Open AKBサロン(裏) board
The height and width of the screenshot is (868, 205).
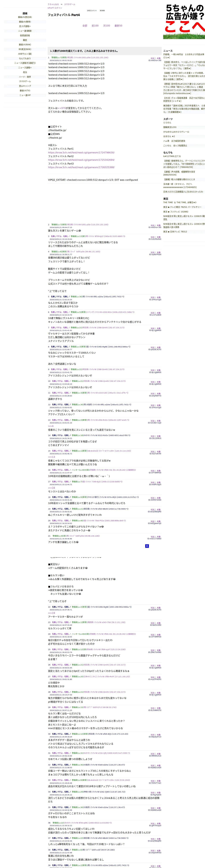pyautogui.click(x=25, y=54)
